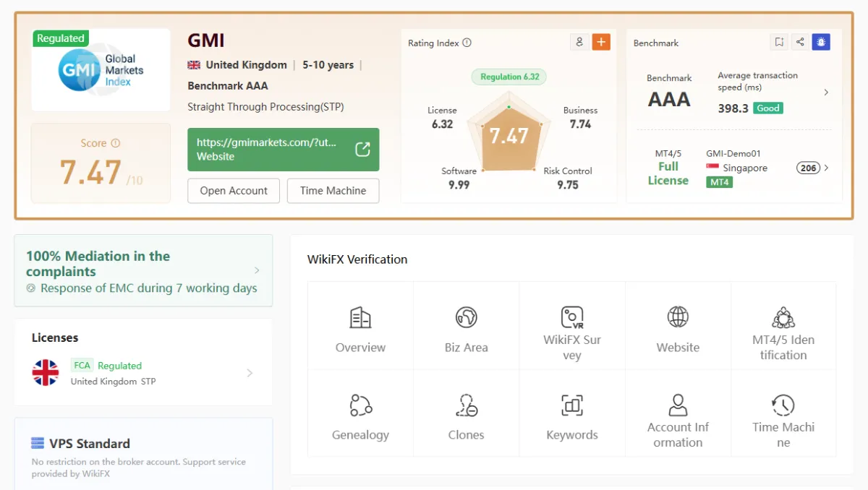Click the Regulated green badge
The height and width of the screenshot is (490, 868).
pyautogui.click(x=61, y=38)
